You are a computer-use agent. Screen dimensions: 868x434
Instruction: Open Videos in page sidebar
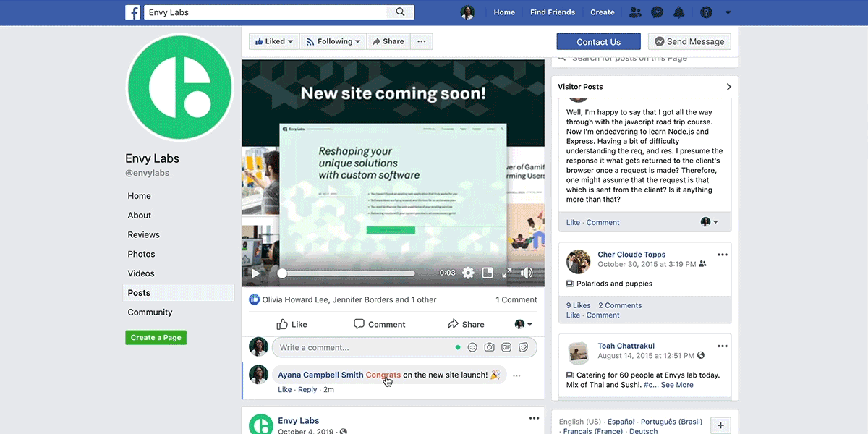pyautogui.click(x=141, y=273)
